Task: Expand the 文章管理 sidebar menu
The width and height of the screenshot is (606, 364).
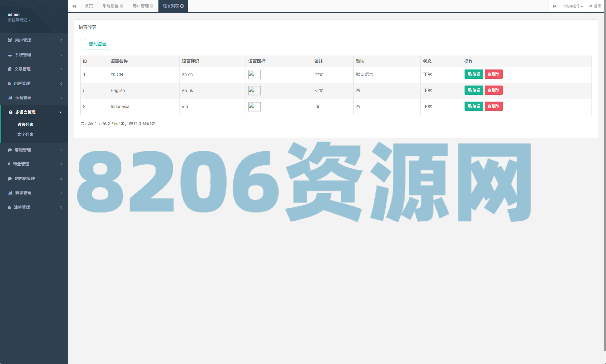Action: (x=34, y=69)
